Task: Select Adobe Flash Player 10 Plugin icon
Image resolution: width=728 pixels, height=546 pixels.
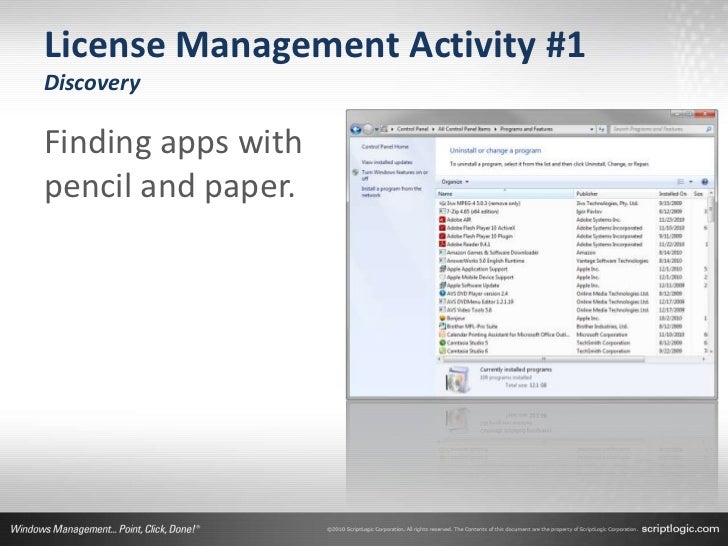Action: pos(442,236)
